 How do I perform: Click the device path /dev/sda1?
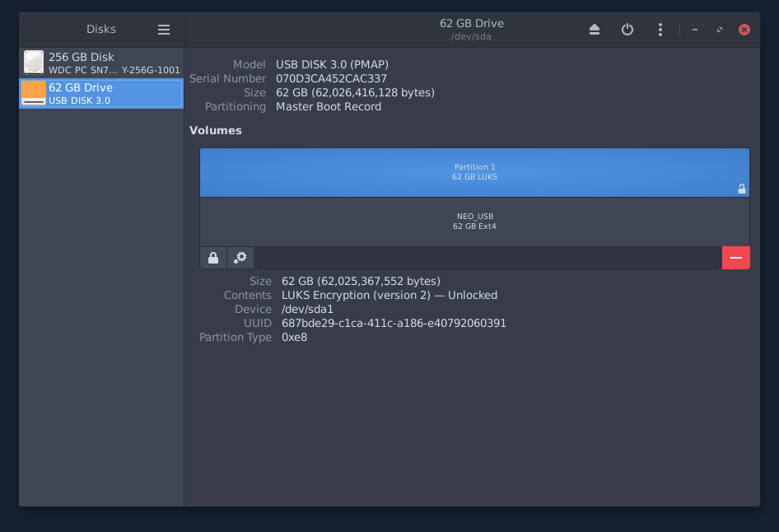click(x=307, y=310)
